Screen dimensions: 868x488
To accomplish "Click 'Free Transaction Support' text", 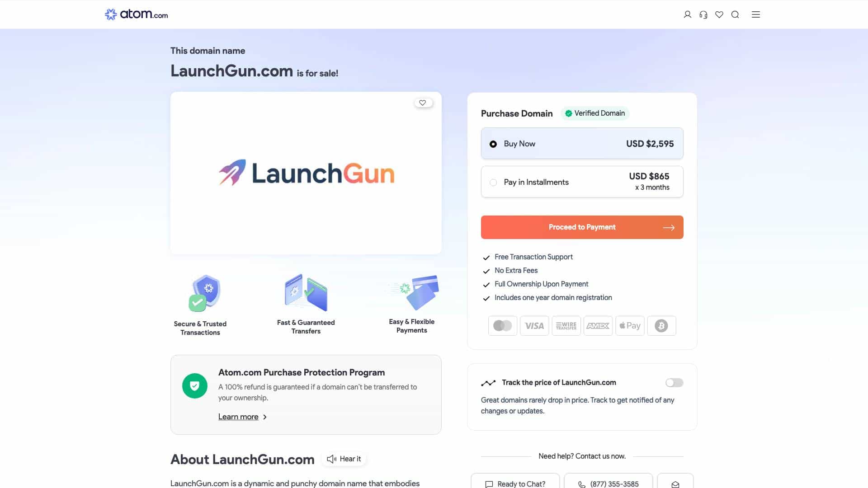I will 533,257.
